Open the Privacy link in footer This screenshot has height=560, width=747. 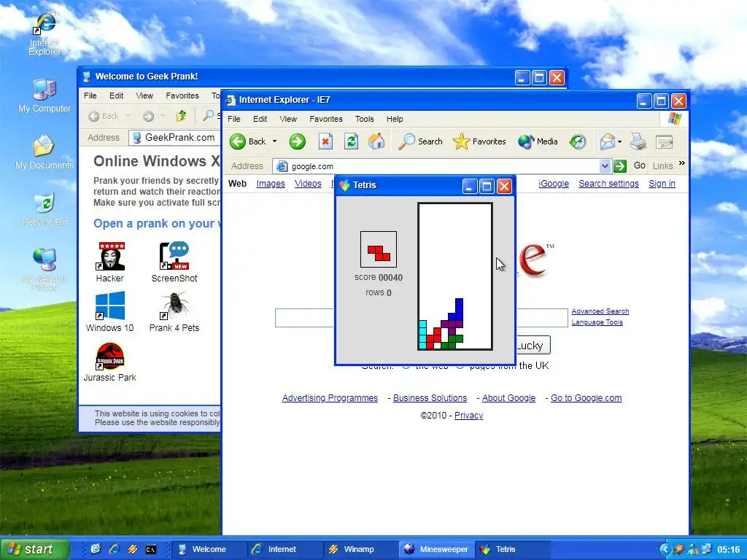[469, 416]
